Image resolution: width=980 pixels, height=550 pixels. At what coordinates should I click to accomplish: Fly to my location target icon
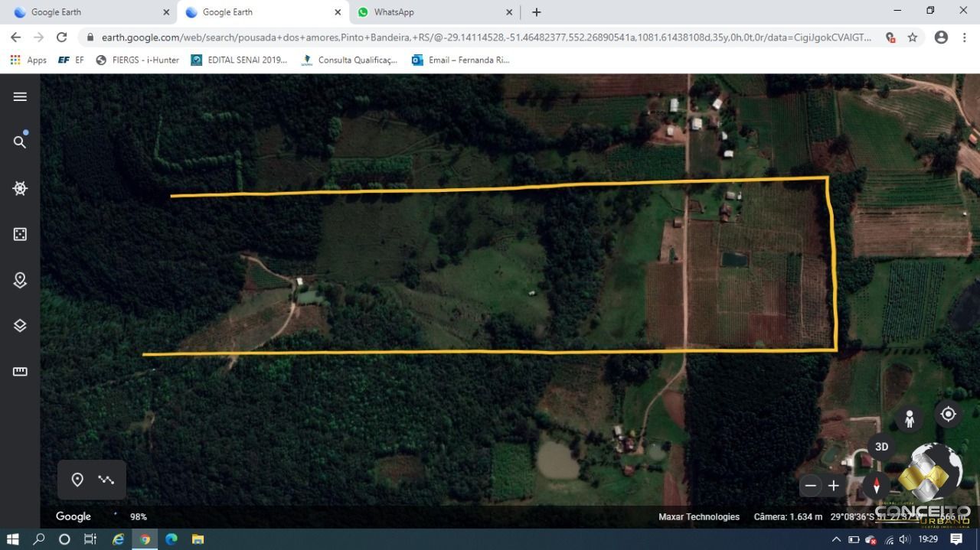click(948, 414)
